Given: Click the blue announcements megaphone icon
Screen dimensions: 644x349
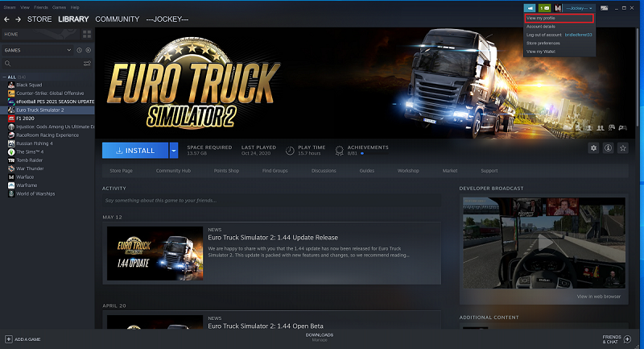Looking at the screenshot, I should pos(529,7).
